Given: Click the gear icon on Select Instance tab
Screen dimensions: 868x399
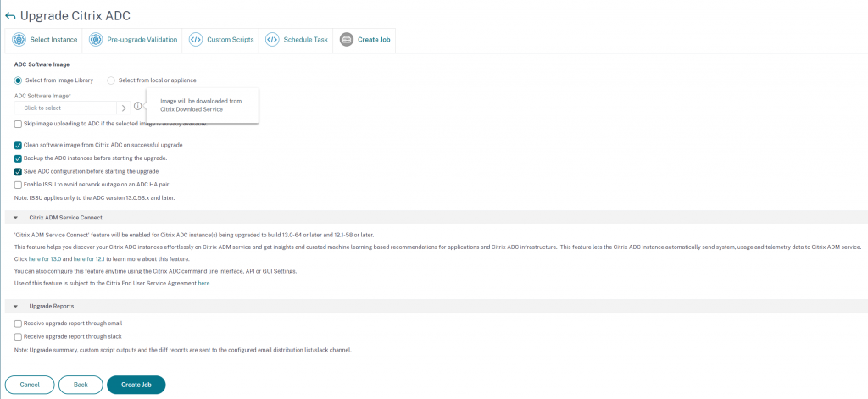Looking at the screenshot, I should click(19, 40).
